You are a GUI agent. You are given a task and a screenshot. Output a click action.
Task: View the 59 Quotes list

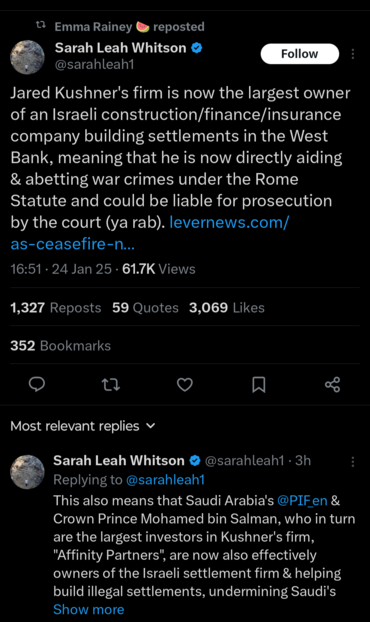[145, 308]
